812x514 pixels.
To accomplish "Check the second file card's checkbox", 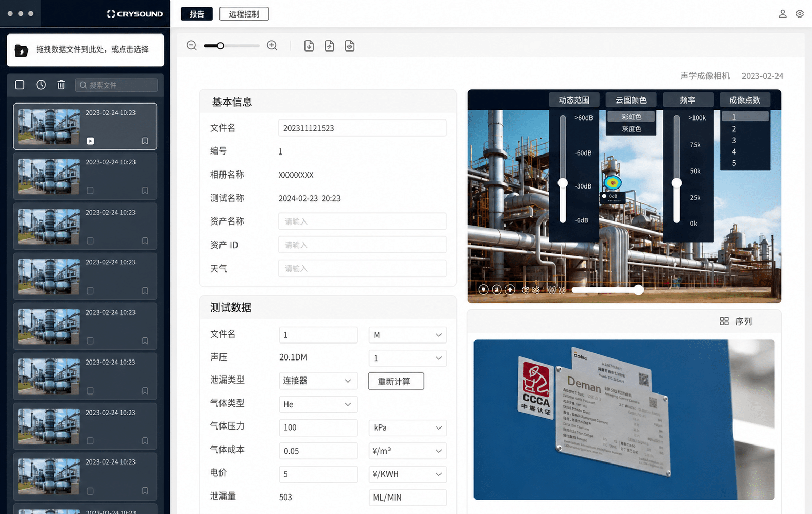I will tap(90, 191).
